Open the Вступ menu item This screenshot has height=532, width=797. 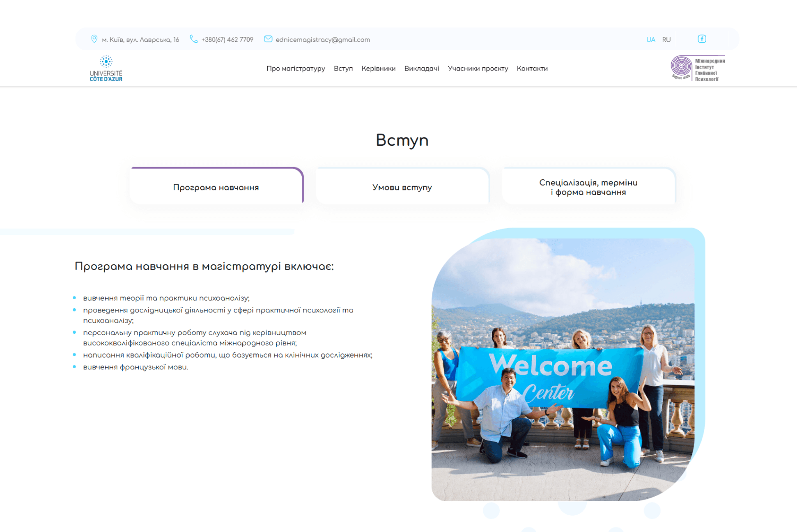click(x=343, y=69)
